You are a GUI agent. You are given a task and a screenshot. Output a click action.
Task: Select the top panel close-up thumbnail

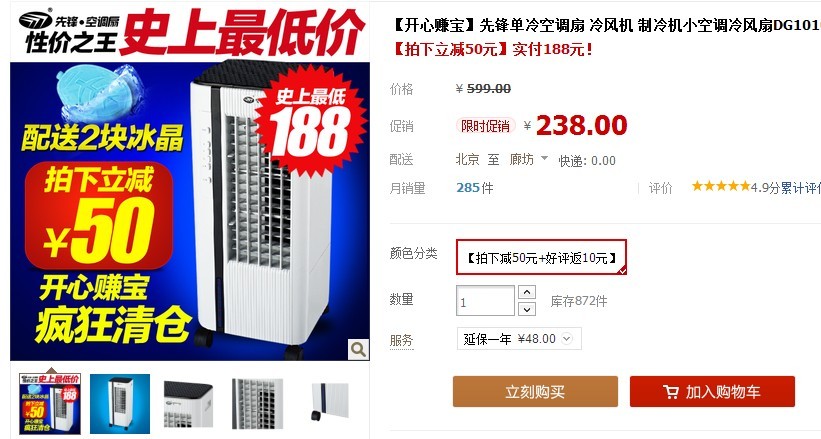point(188,403)
